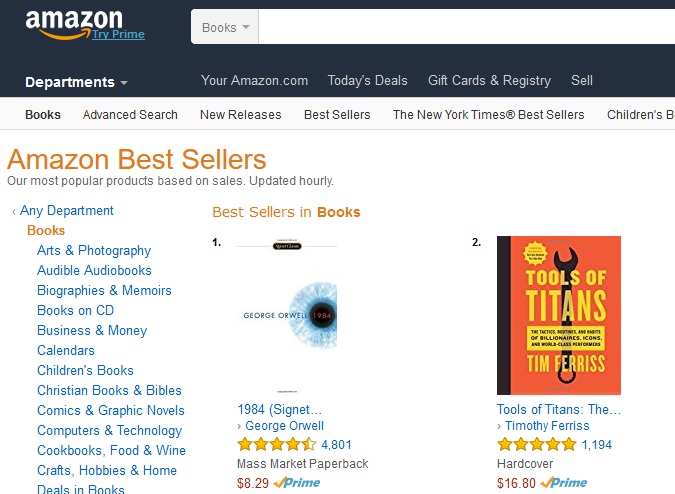Click the Amazon logo
The height and width of the screenshot is (494, 675).
point(73,21)
